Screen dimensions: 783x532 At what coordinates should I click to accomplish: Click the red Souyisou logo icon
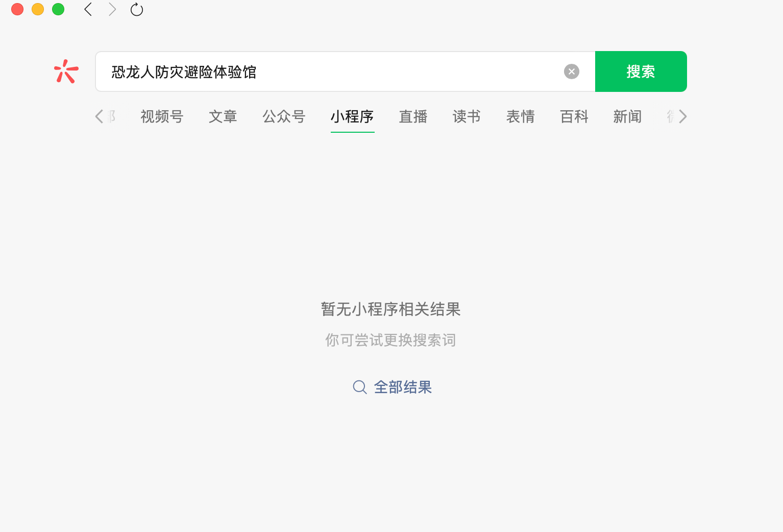coord(66,71)
